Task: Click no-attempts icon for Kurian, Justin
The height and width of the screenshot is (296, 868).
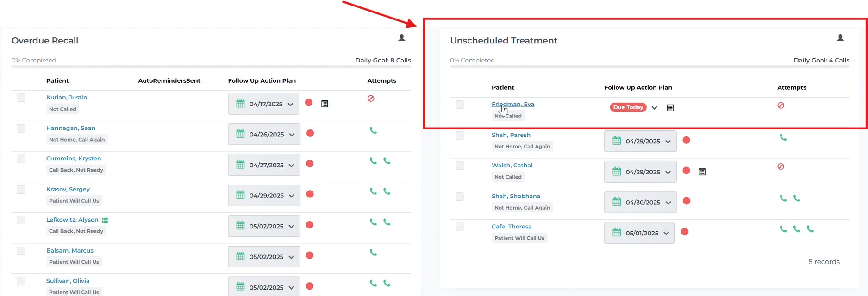Action: coord(371,99)
